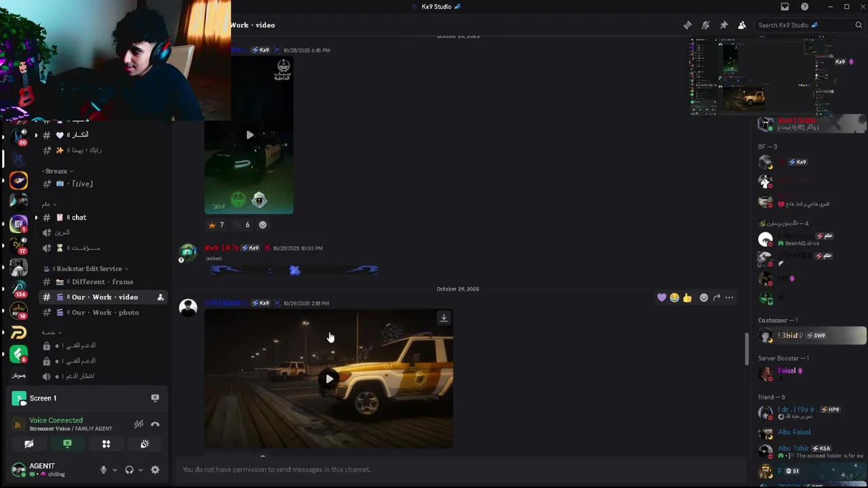The width and height of the screenshot is (868, 488).
Task: Open Our · Work · photo channel
Action: point(103,312)
